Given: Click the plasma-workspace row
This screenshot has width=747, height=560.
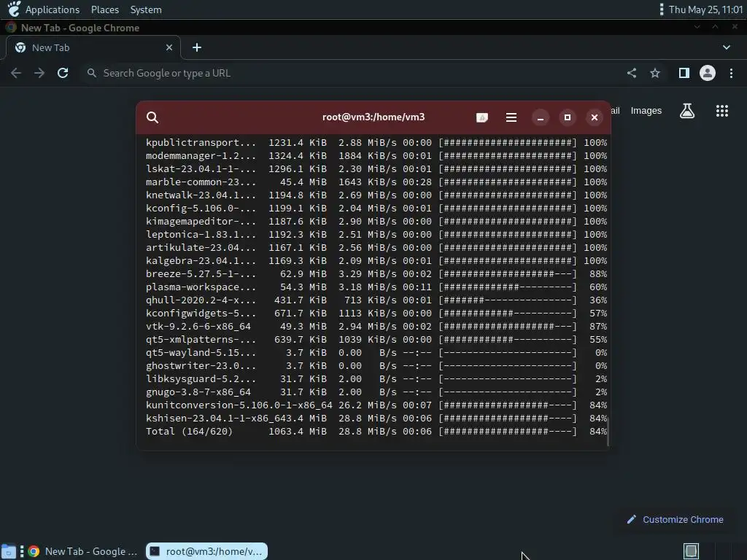Looking at the screenshot, I should pyautogui.click(x=376, y=287).
